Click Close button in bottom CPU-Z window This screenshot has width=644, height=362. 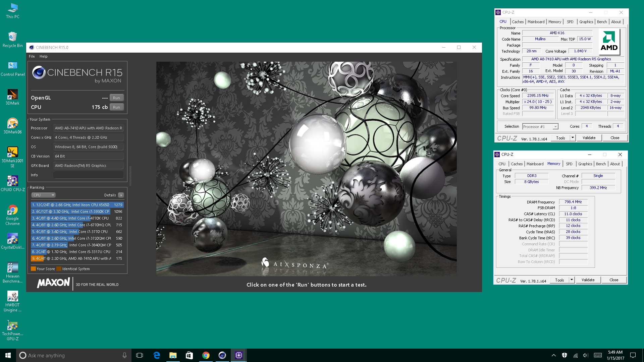click(613, 280)
